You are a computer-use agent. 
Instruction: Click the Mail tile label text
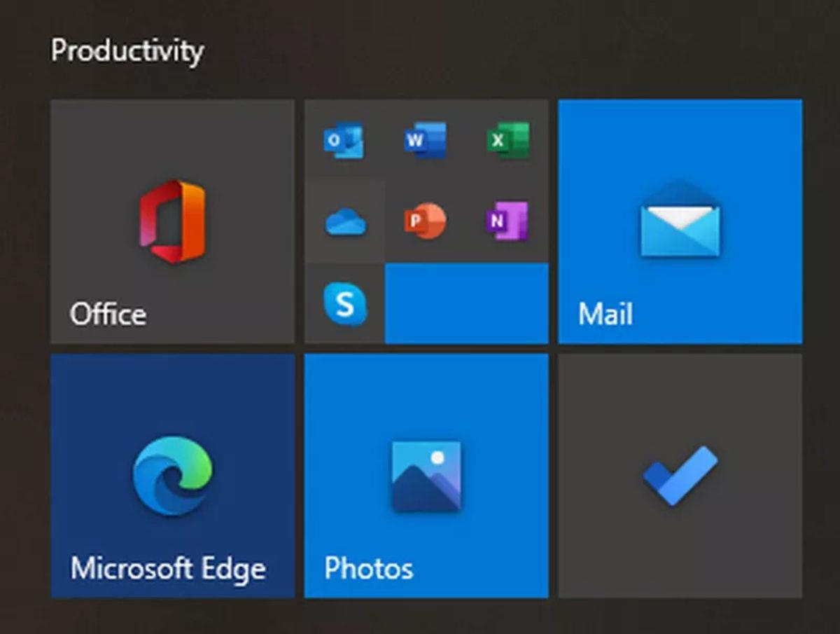click(x=605, y=314)
